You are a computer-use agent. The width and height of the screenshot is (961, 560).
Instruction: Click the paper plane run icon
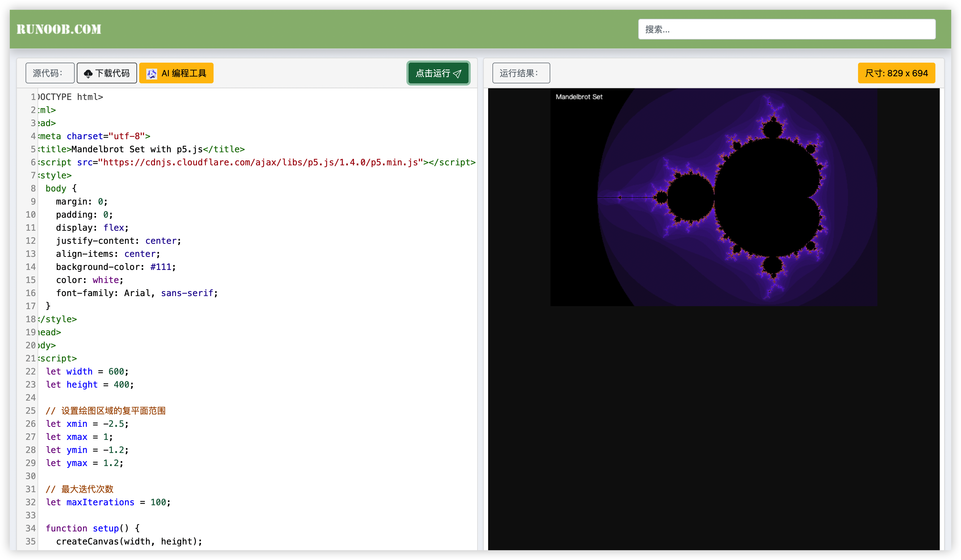point(458,74)
